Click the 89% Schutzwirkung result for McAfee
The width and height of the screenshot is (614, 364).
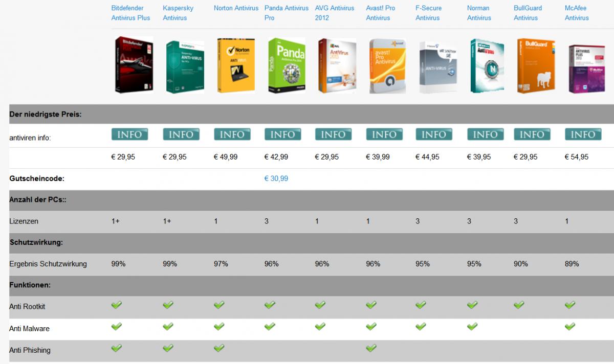[572, 264]
